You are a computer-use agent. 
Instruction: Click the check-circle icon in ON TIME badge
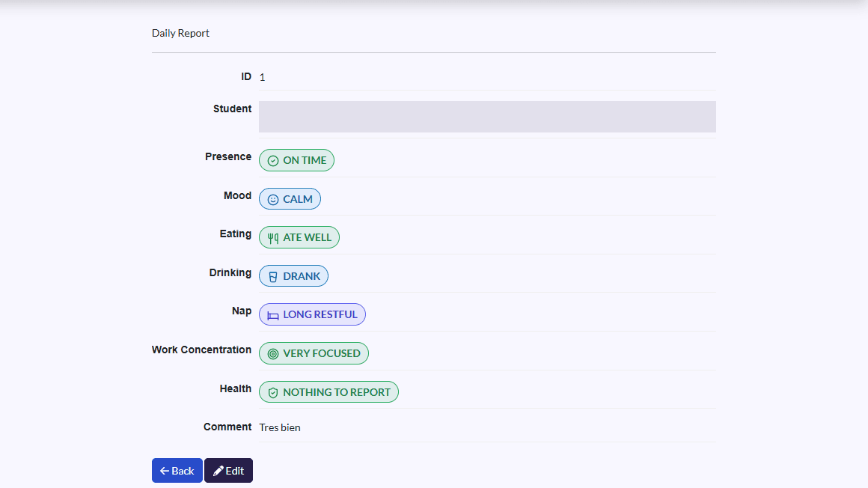pos(273,161)
